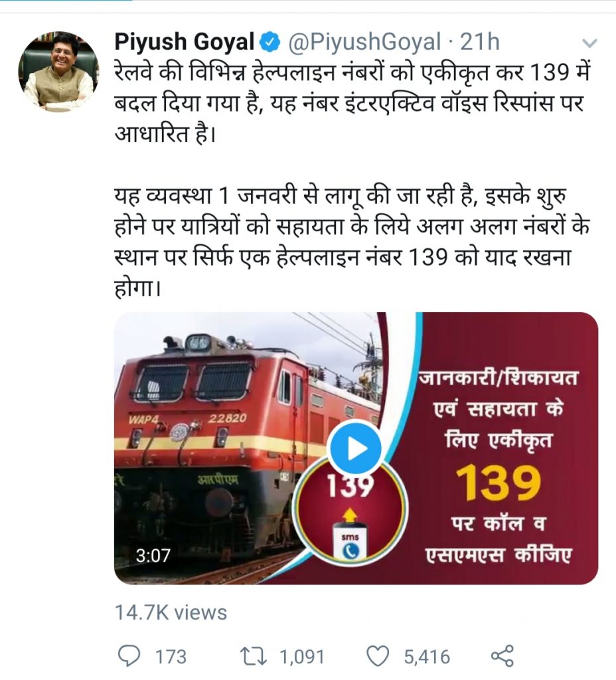Click the 14.7K views label
This screenshot has width=616, height=680.
tap(171, 613)
